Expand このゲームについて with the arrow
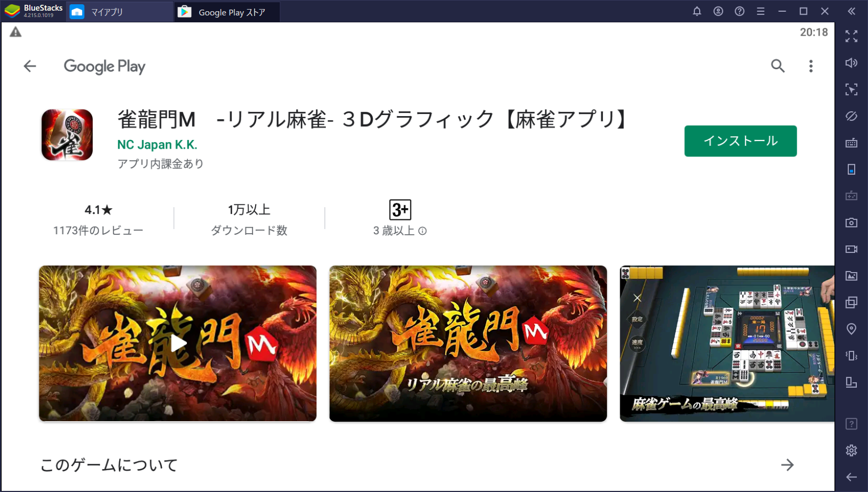The height and width of the screenshot is (492, 868). point(788,465)
